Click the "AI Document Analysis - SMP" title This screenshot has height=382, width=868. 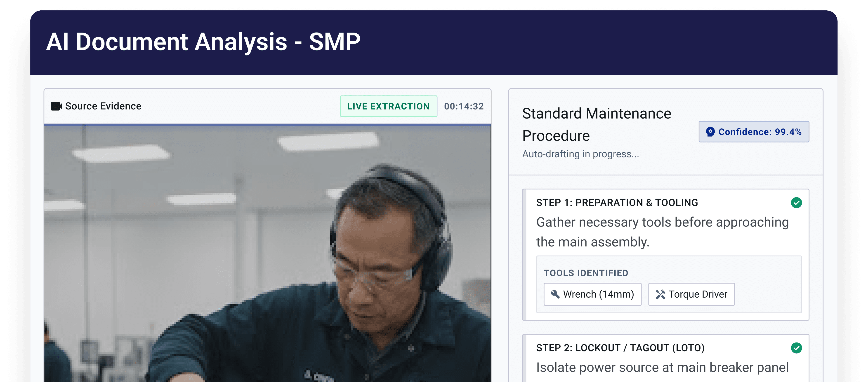(x=203, y=42)
